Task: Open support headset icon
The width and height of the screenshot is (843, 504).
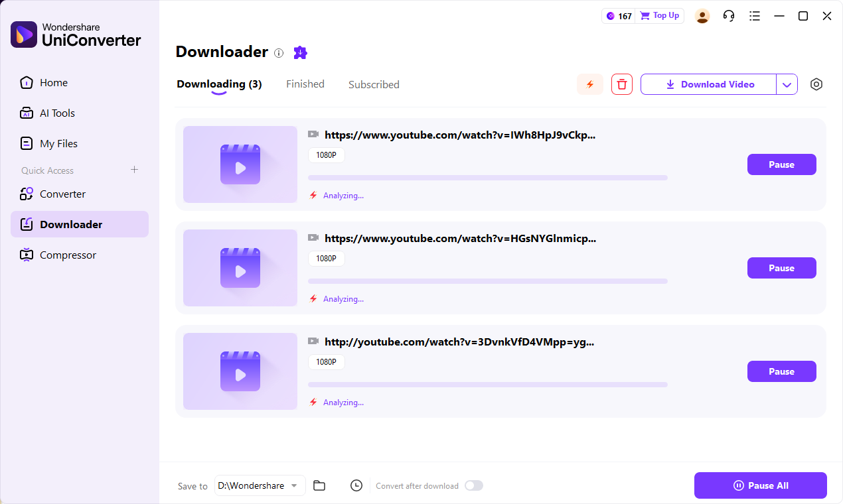Action: [x=729, y=16]
